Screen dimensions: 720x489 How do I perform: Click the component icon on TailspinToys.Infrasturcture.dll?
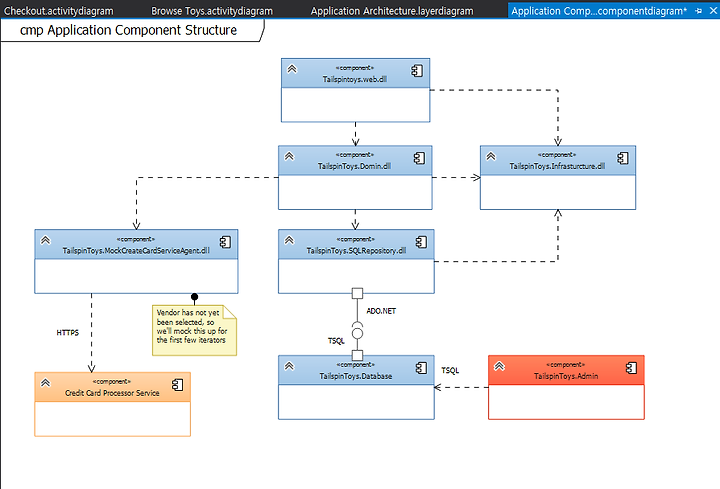coord(623,158)
